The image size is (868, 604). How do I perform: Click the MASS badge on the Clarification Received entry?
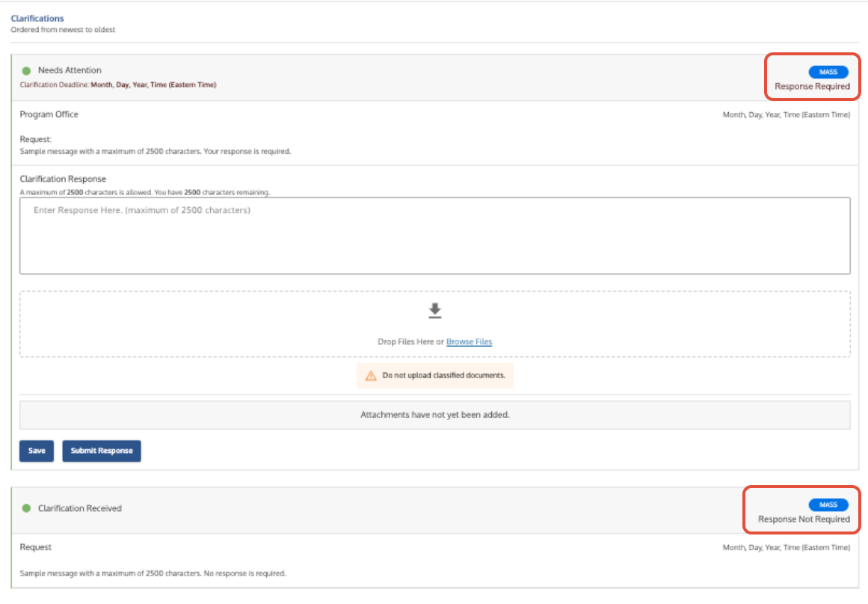pos(828,505)
